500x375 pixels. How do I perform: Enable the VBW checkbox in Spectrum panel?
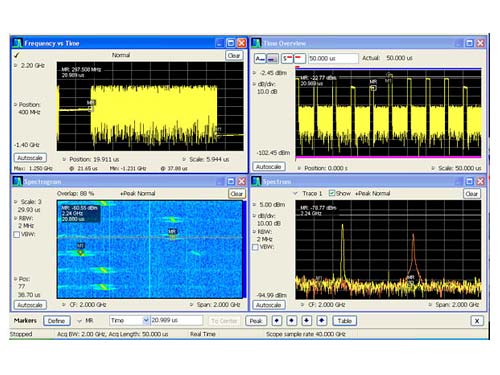[255, 247]
